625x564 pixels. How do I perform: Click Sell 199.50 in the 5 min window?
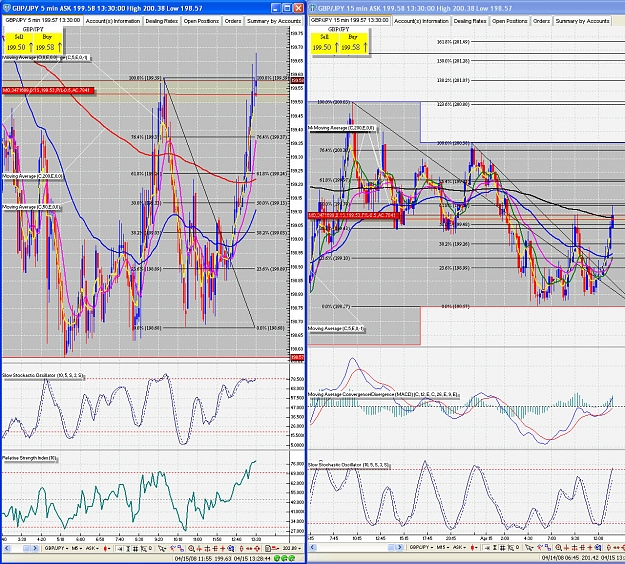tap(18, 43)
